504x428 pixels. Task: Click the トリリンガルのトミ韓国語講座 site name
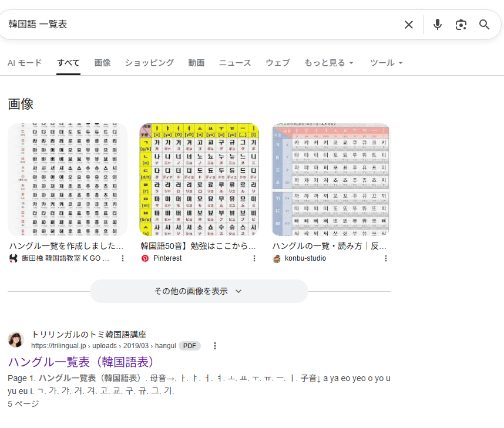pos(89,335)
